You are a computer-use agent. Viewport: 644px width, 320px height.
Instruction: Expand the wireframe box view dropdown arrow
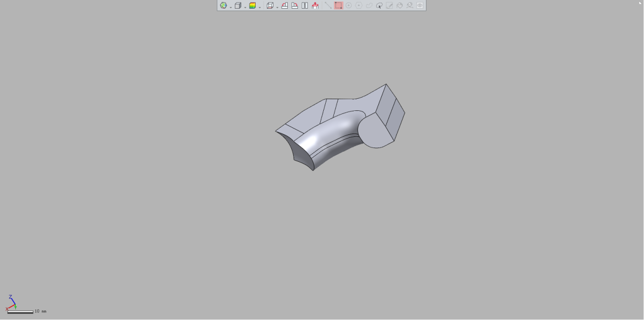[x=277, y=7]
